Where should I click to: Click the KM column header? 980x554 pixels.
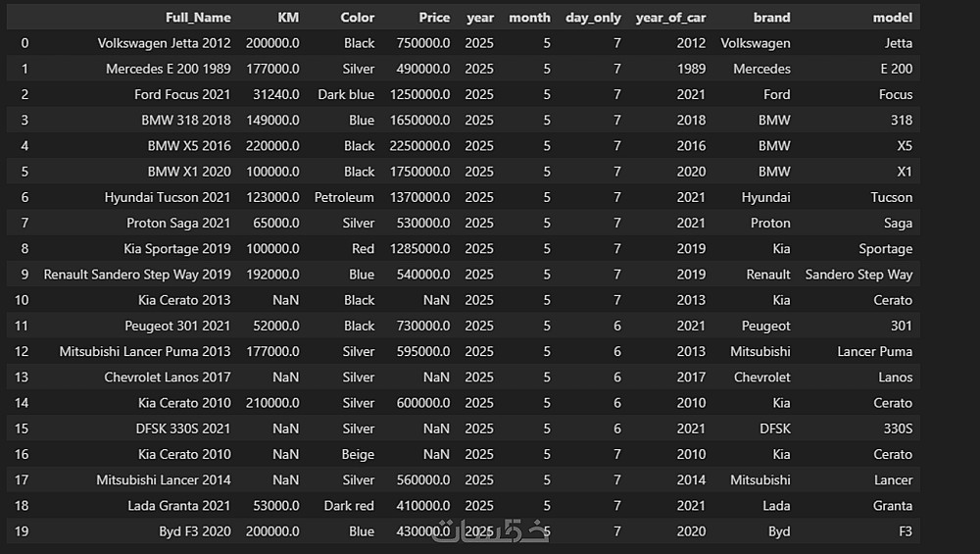(x=288, y=18)
